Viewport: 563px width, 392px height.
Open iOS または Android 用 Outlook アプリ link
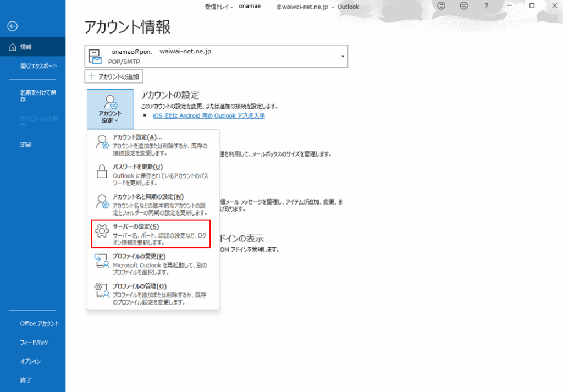click(208, 116)
